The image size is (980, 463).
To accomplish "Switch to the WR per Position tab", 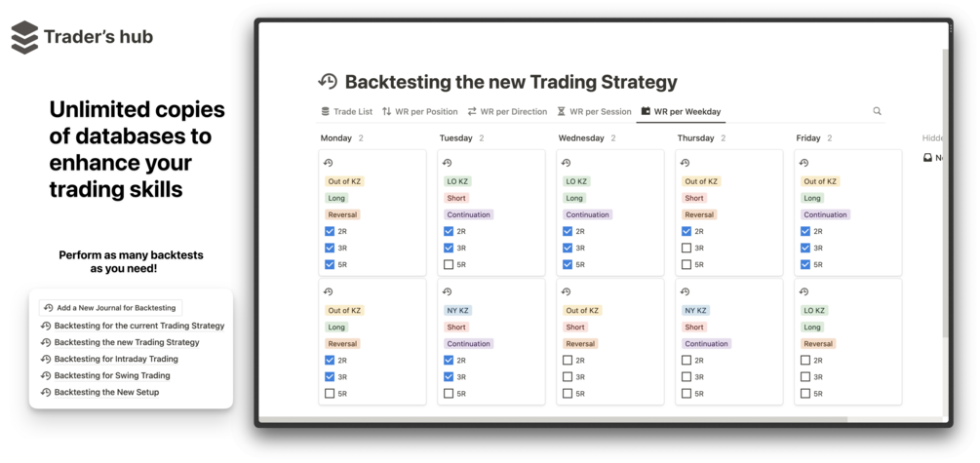I will [x=419, y=111].
